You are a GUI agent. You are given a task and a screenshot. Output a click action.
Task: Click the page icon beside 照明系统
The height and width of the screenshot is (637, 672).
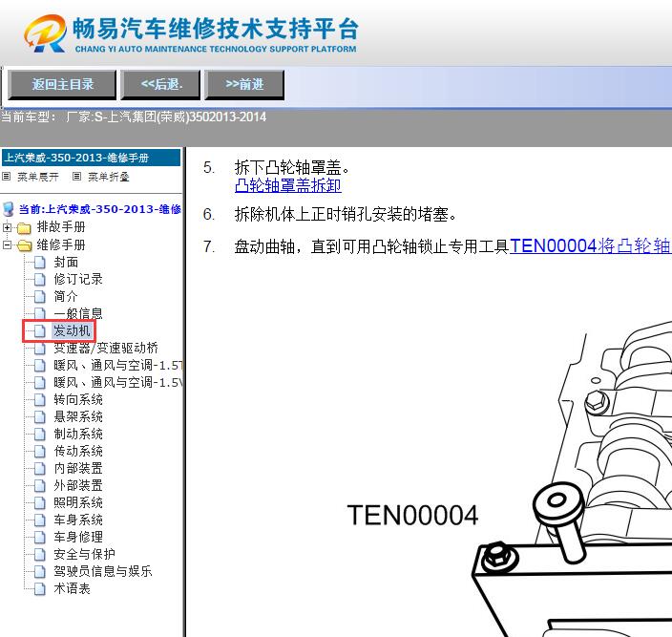39,503
